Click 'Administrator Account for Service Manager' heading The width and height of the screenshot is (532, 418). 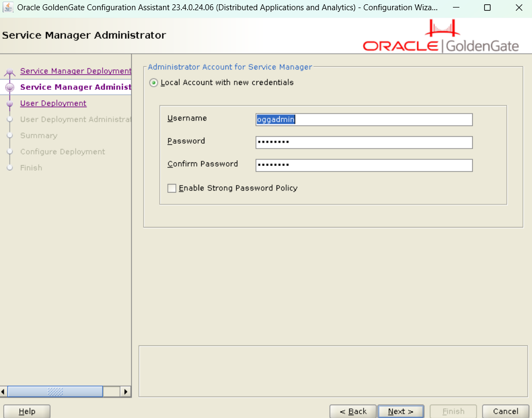click(230, 67)
